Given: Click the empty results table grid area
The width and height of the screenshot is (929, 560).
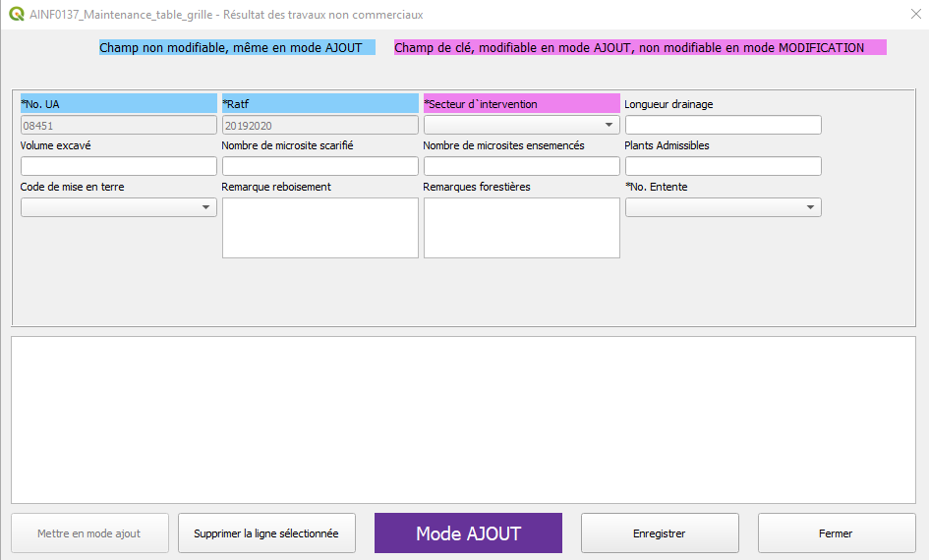Looking at the screenshot, I should tap(463, 420).
